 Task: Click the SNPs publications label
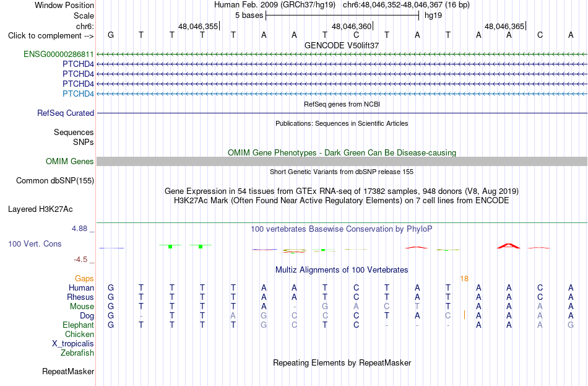[84, 142]
